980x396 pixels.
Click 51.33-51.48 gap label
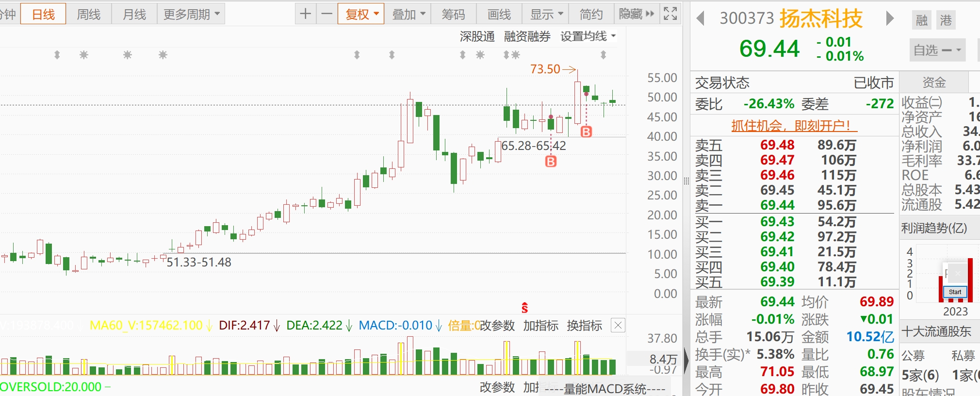coord(199,262)
